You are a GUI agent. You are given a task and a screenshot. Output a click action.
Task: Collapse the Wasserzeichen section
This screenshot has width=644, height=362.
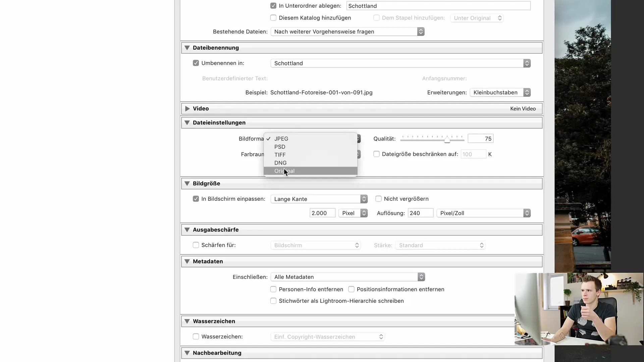pyautogui.click(x=187, y=321)
